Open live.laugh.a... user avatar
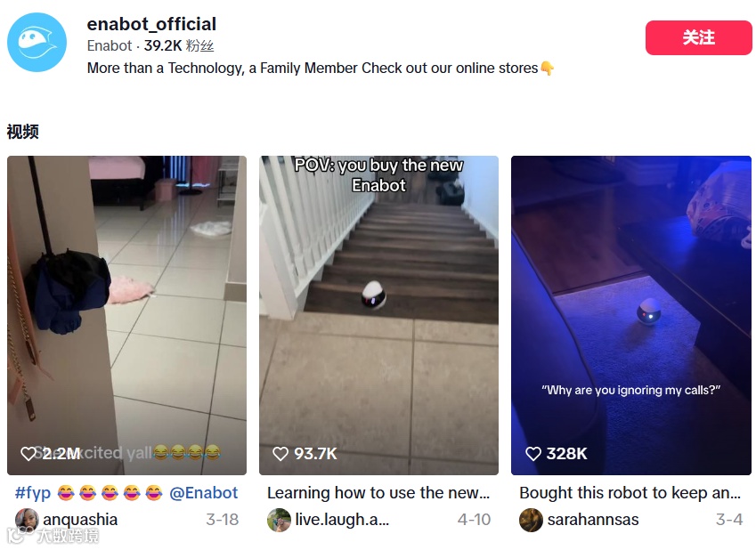 pos(280,520)
